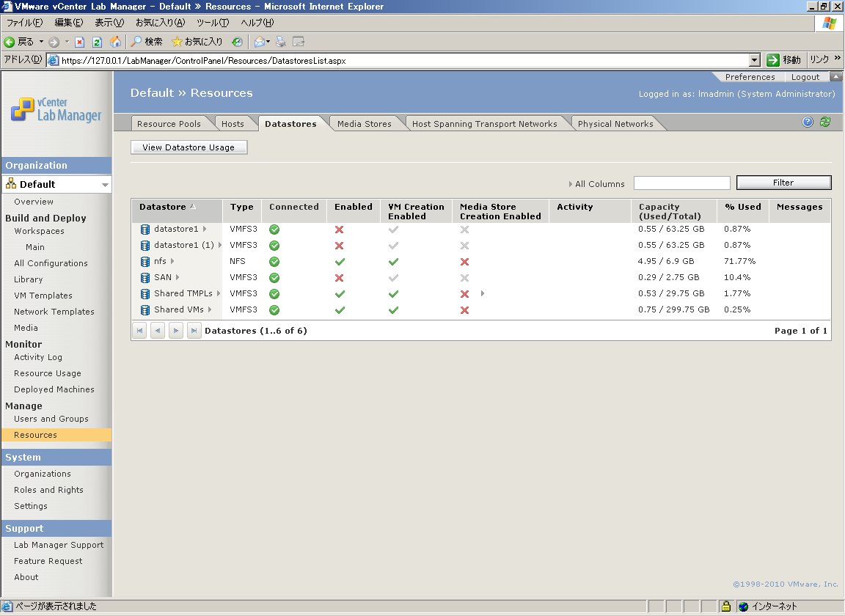The image size is (845, 616).
Task: Go to first page of datastores
Action: (x=139, y=330)
